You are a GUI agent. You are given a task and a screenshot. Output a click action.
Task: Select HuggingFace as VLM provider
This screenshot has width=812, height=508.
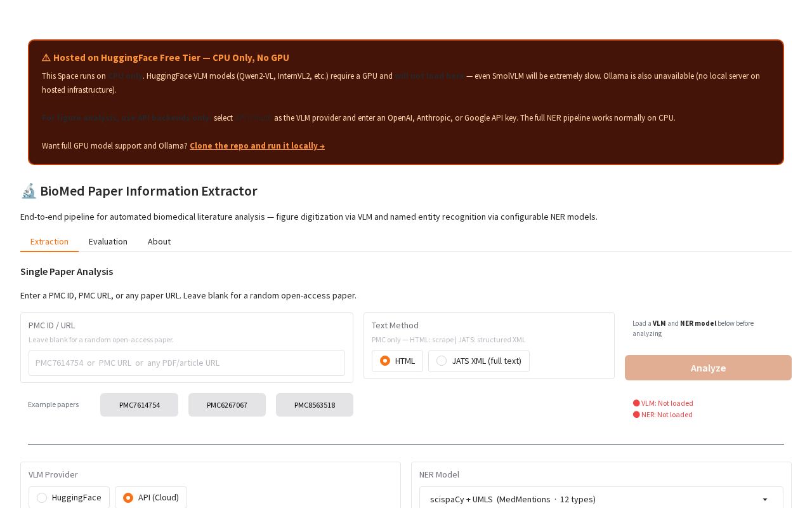tap(69, 497)
